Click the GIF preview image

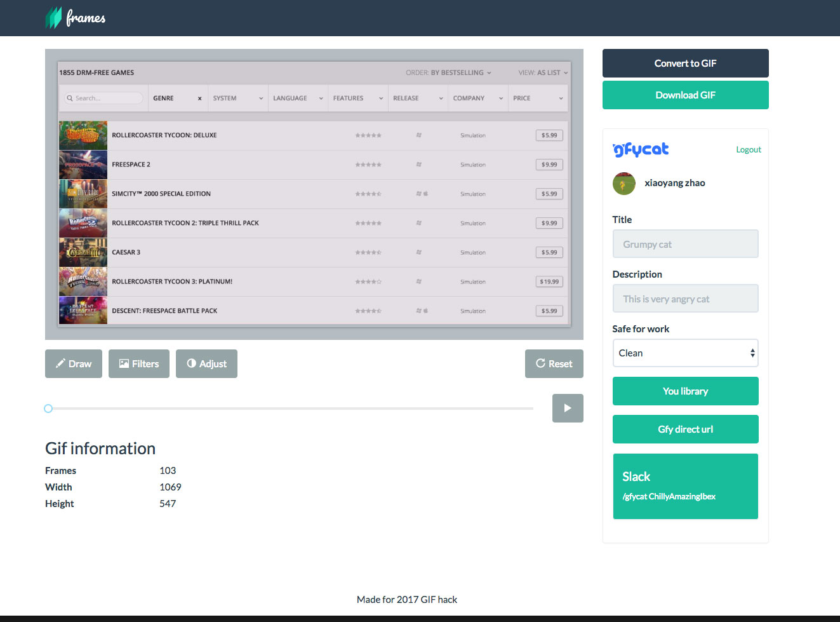click(314, 194)
